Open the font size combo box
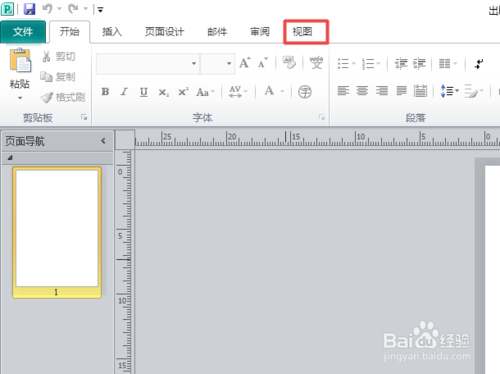Image resolution: width=500 pixels, height=374 pixels. (217, 63)
